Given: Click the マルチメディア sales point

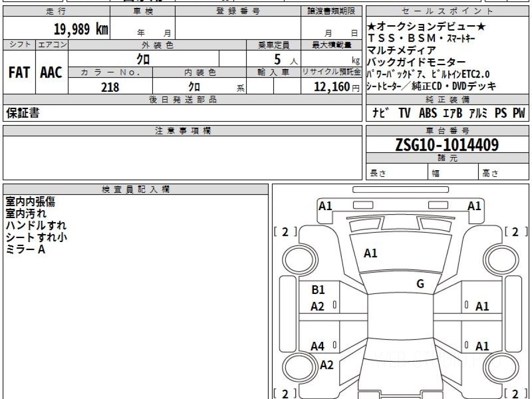Looking at the screenshot, I should 402,51.
